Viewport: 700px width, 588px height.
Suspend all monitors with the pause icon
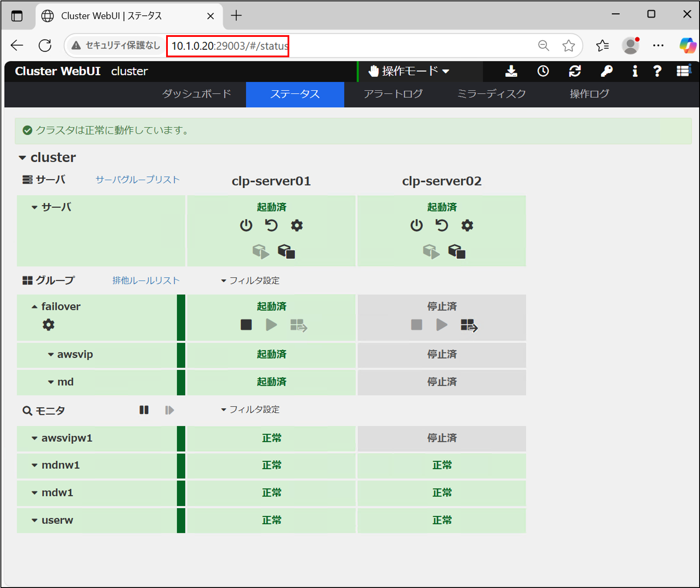144,410
